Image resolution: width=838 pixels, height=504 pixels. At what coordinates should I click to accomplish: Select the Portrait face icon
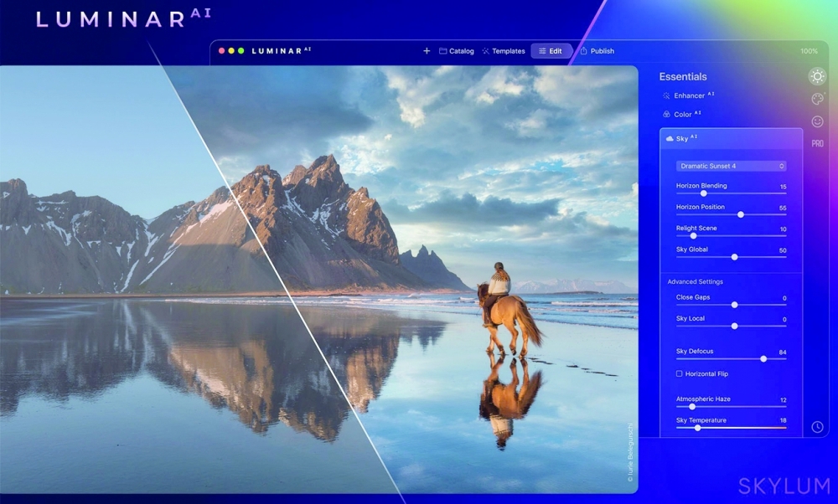tap(817, 121)
